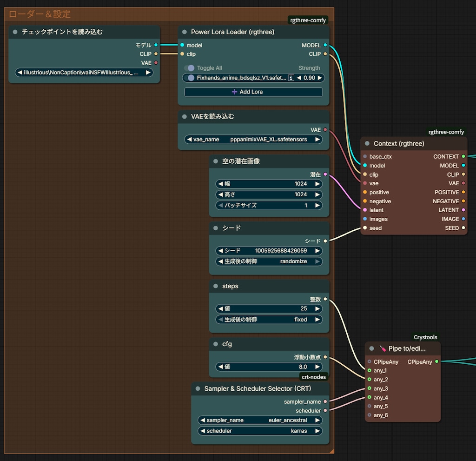The image size is (476, 461).
Task: Decrease the 高さ height value 1024
Action: pyautogui.click(x=221, y=194)
